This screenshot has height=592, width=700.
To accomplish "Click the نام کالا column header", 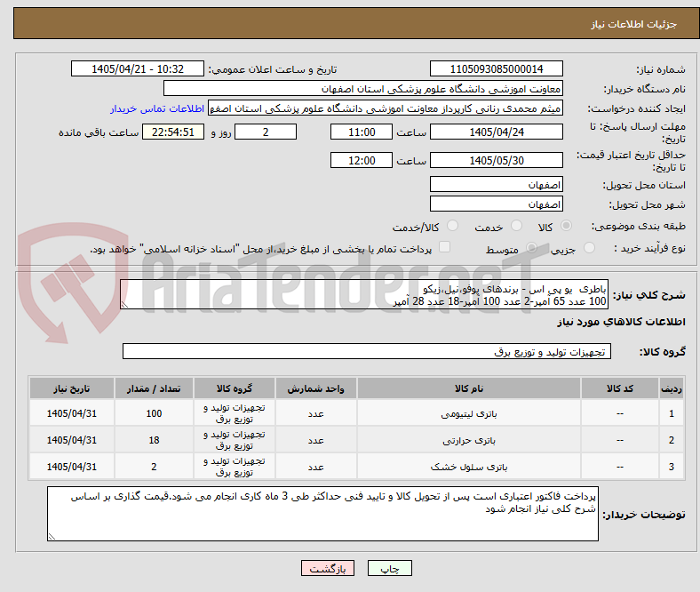I will [469, 388].
